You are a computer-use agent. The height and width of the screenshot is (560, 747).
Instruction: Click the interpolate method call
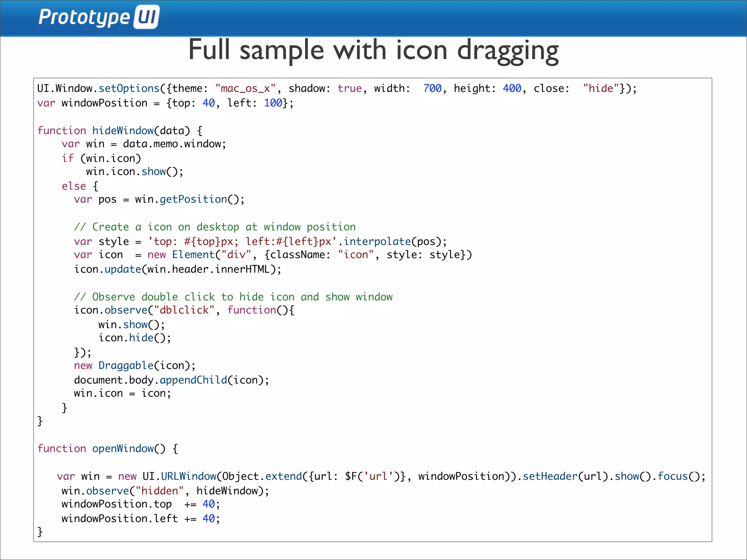pos(377,241)
